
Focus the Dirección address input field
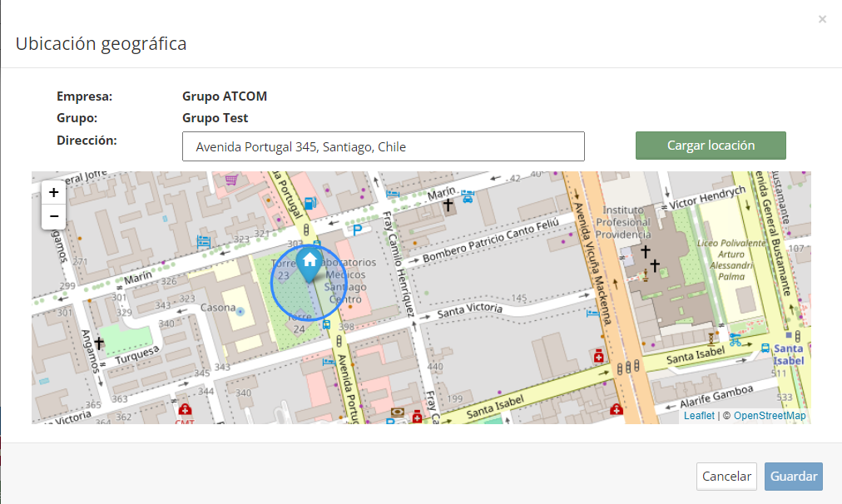pyautogui.click(x=383, y=146)
